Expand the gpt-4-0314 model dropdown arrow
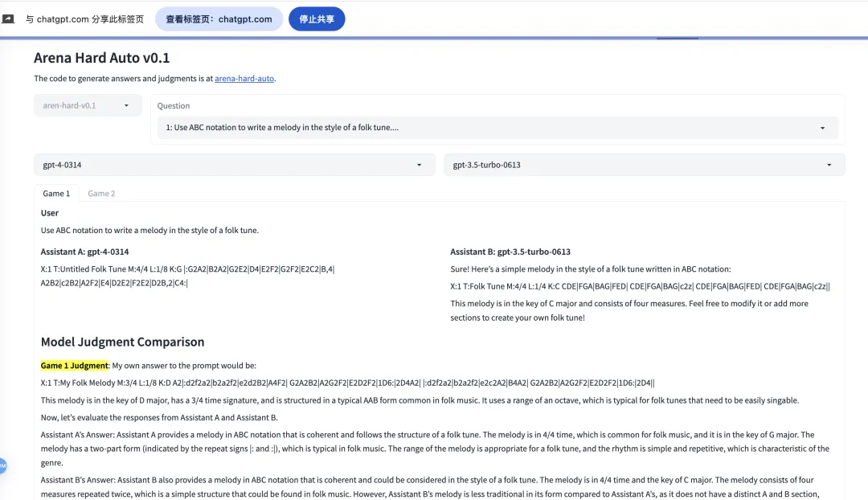Viewport: 868px width, 500px height. coord(419,165)
